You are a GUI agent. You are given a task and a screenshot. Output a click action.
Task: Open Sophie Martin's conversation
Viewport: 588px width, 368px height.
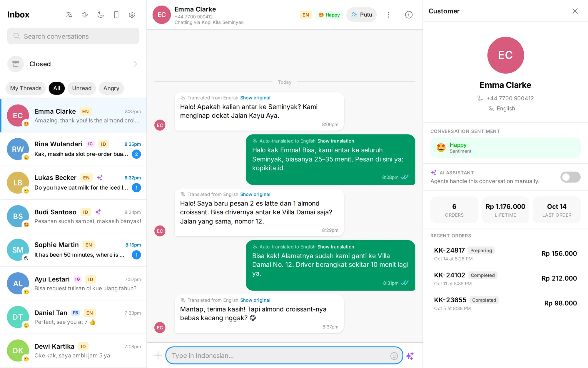pyautogui.click(x=73, y=250)
